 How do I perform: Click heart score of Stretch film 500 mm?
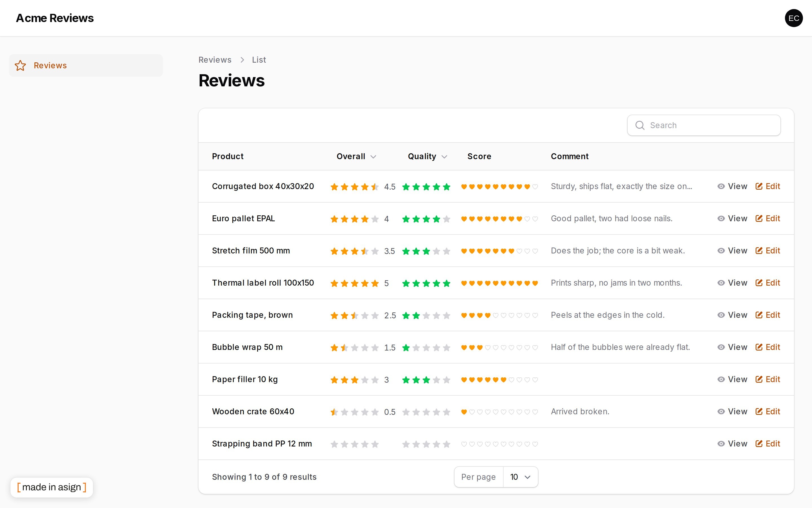click(x=499, y=251)
